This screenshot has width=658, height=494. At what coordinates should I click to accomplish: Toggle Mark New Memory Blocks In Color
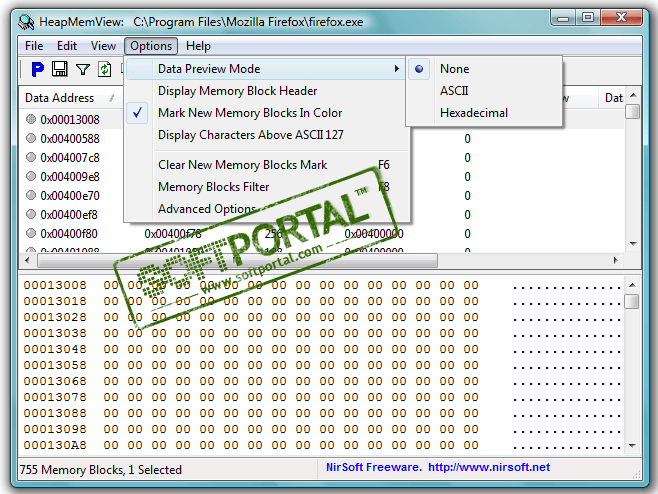[267, 113]
